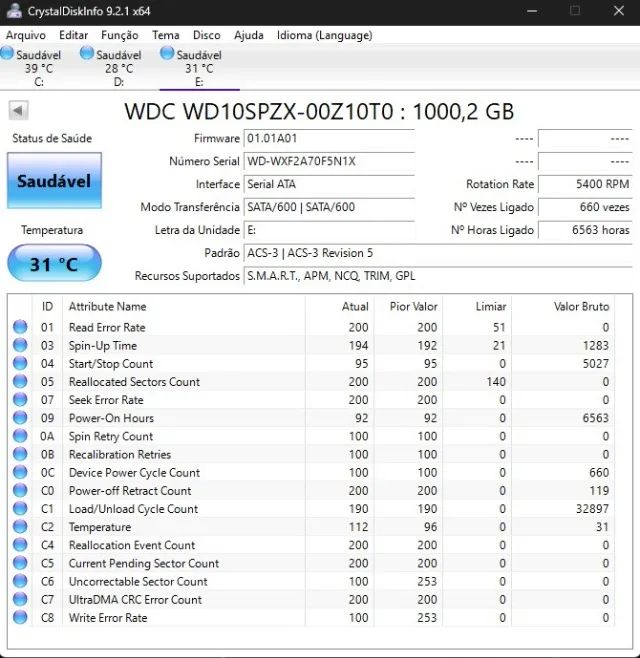Select disk C: tab at 39 °C
The width and height of the screenshot is (640, 658).
pos(39,68)
